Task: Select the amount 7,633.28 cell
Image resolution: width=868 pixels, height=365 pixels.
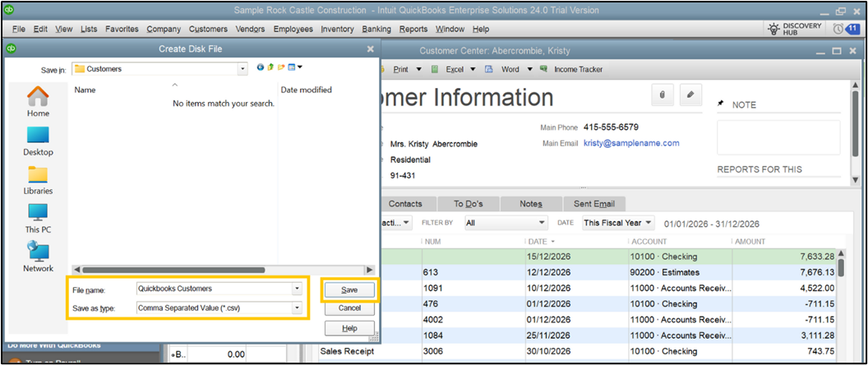Action: coord(784,256)
